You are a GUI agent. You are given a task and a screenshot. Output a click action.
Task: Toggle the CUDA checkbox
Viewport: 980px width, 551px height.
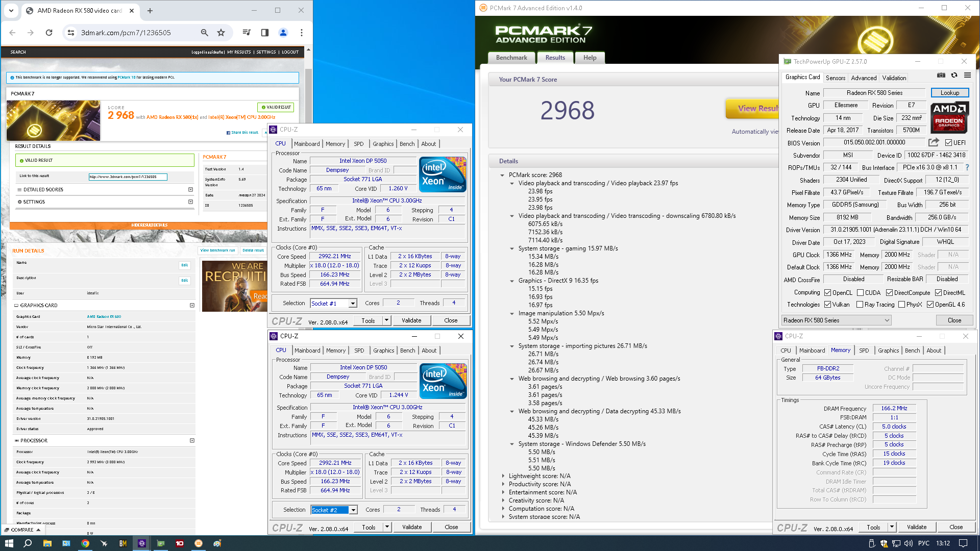click(860, 293)
